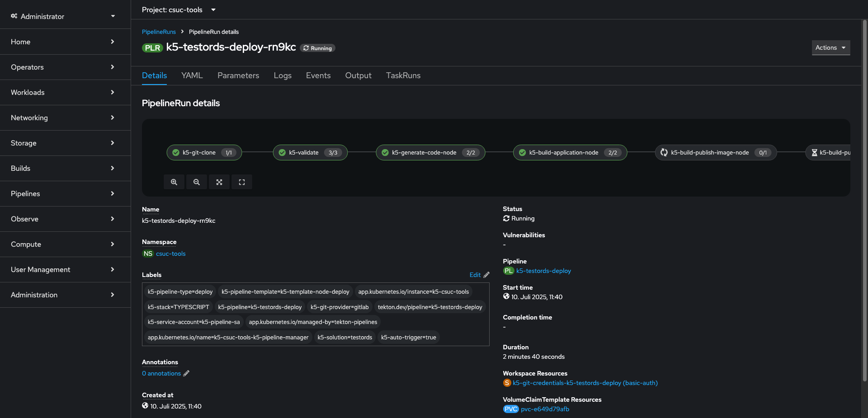Viewport: 868px width, 418px height.
Task: Click the PVC badge next to pvc-e649d79afb
Action: coord(511,409)
